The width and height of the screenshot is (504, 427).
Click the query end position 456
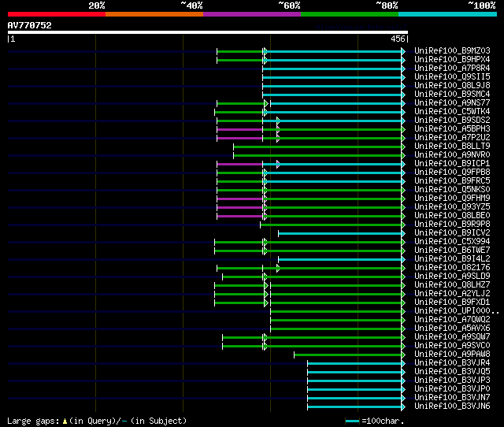tap(398, 39)
